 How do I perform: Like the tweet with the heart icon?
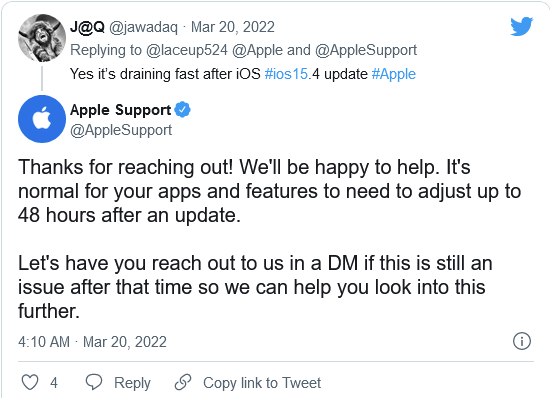click(30, 382)
